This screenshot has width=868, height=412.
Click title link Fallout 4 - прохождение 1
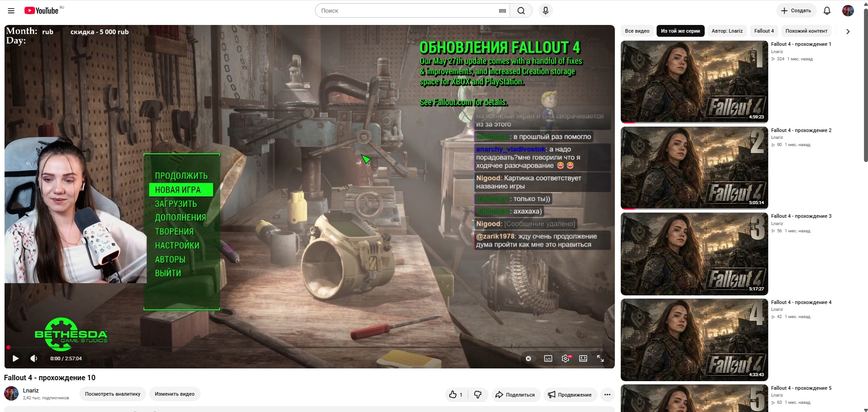coord(801,44)
